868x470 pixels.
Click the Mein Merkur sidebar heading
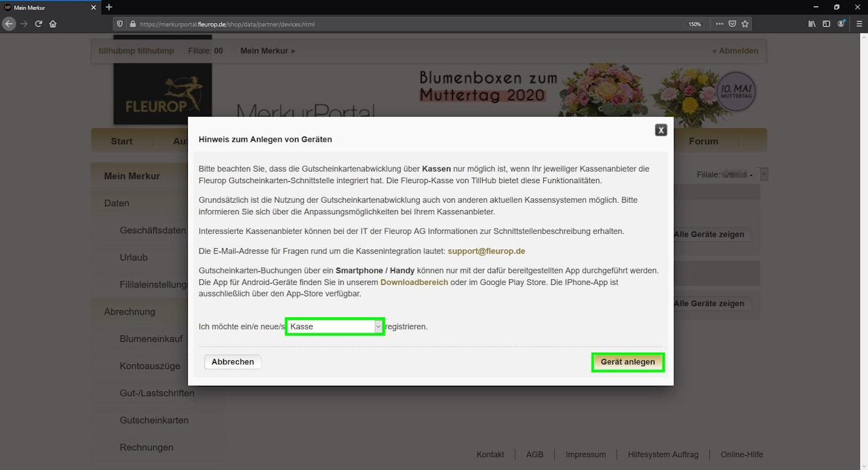pos(132,176)
